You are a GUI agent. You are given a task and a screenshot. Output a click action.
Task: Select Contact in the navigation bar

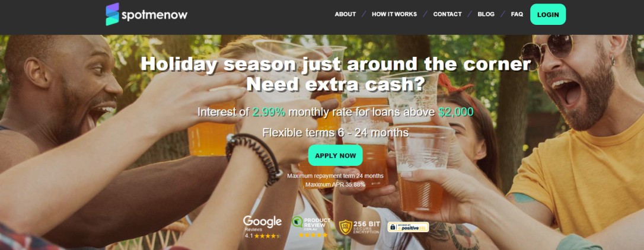[x=447, y=14]
